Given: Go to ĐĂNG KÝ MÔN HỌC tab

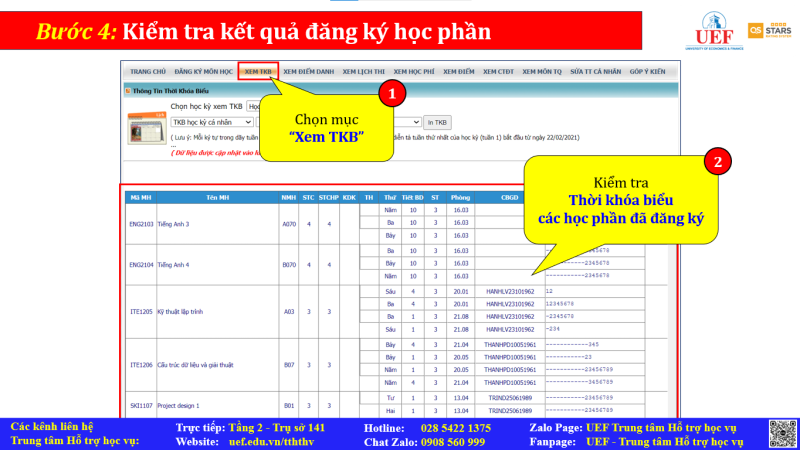Looking at the screenshot, I should pyautogui.click(x=204, y=72).
